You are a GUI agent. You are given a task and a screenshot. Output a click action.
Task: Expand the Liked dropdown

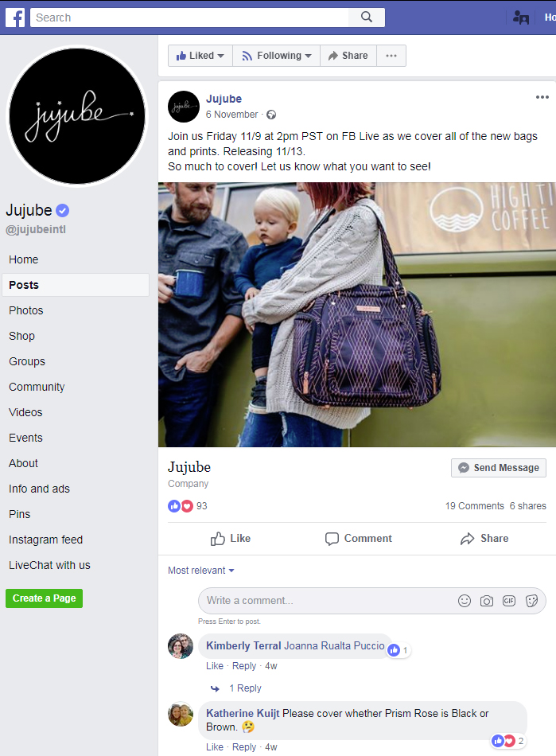[200, 56]
